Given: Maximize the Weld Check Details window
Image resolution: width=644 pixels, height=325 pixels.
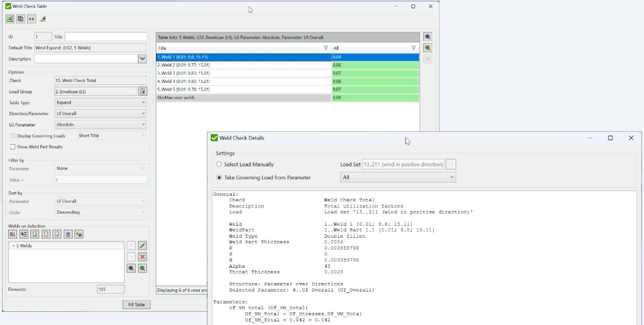Looking at the screenshot, I should [x=610, y=138].
